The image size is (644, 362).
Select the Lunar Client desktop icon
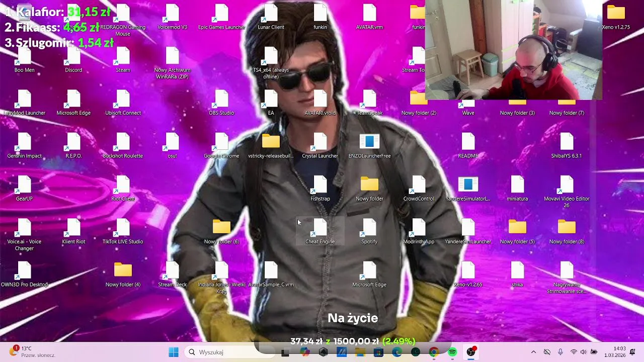tap(271, 18)
